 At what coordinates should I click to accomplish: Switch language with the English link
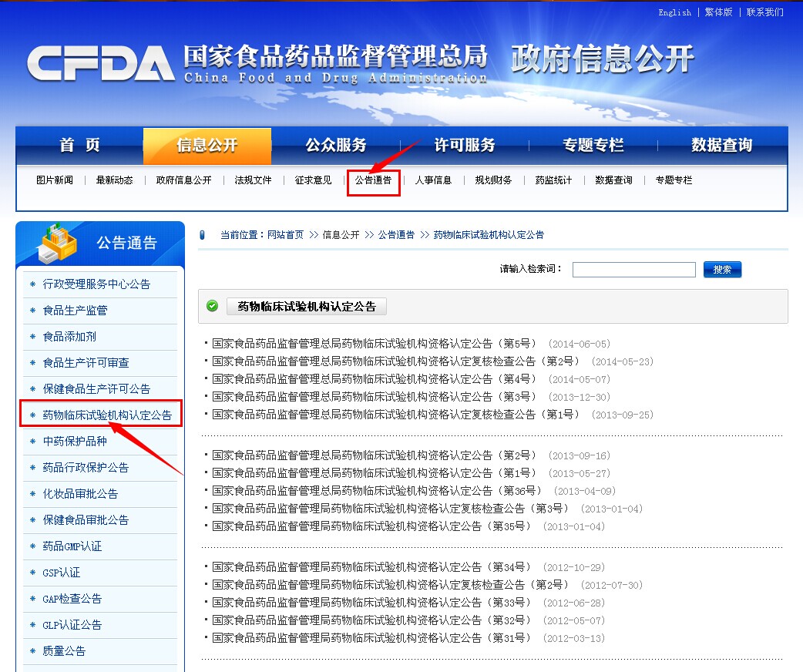[674, 12]
